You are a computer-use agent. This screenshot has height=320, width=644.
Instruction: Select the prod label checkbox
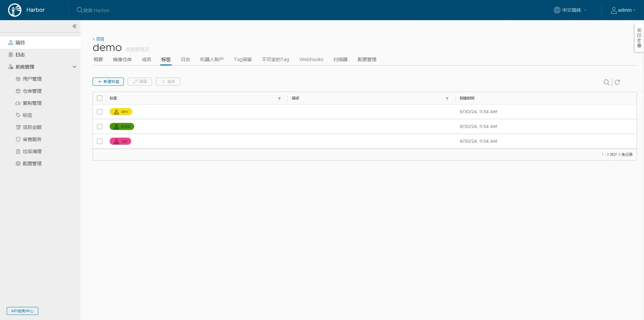[100, 127]
